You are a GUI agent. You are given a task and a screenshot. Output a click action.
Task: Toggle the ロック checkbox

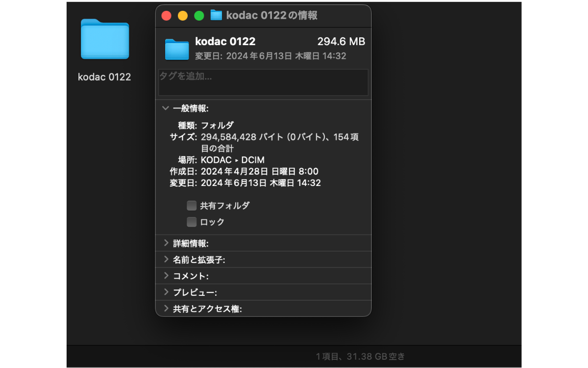click(192, 222)
